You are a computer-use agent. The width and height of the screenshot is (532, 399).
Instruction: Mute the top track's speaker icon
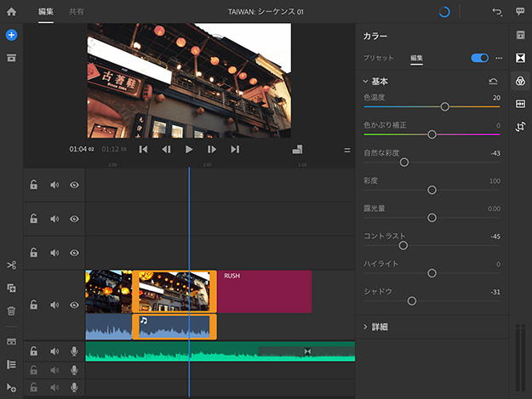(x=54, y=185)
